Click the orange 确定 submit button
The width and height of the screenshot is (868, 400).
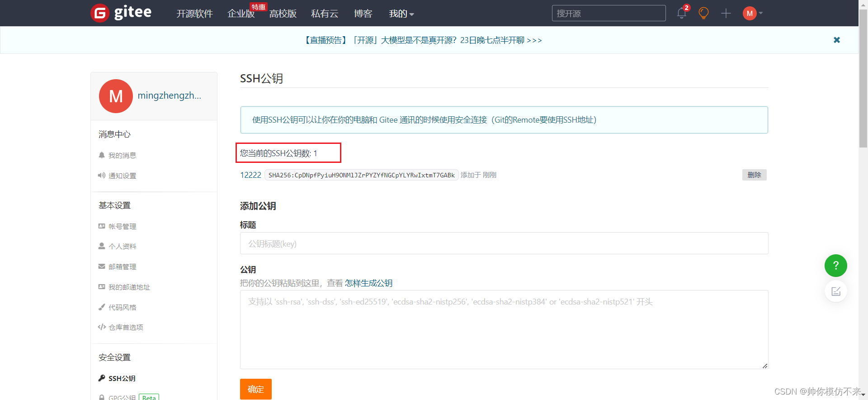click(x=256, y=389)
